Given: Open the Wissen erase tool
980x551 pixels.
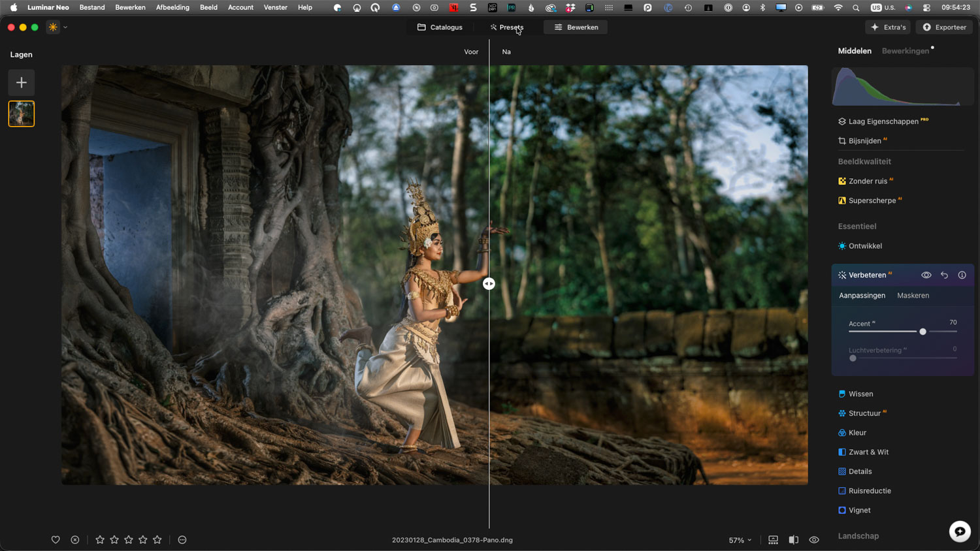Looking at the screenshot, I should 856,394.
